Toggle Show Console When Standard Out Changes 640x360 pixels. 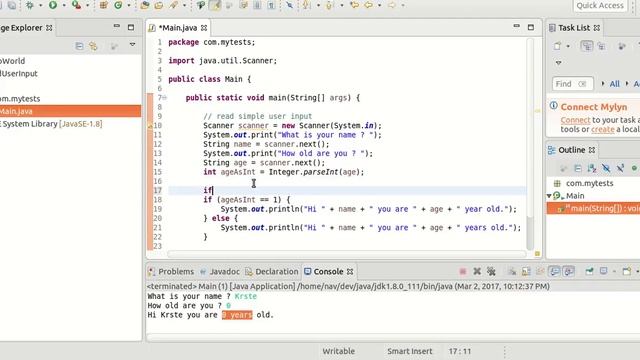click(554, 271)
